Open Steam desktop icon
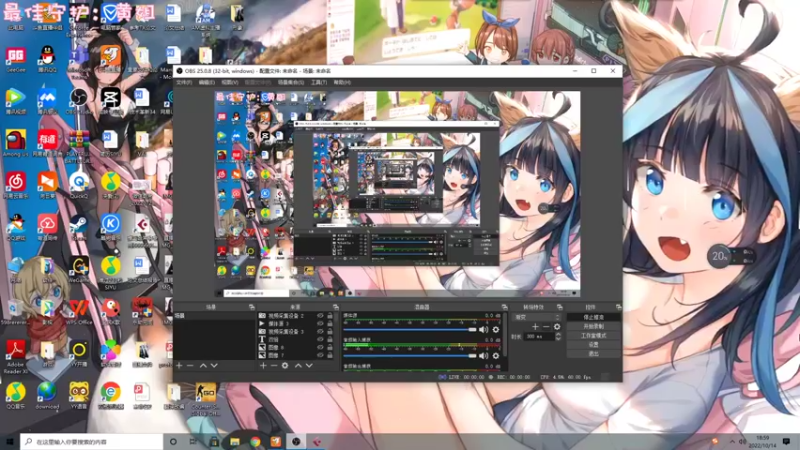Screen dimensions: 800x450 pos(79,227)
